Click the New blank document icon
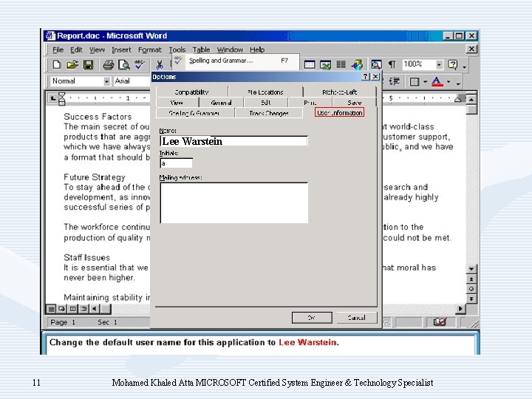This screenshot has height=399, width=532. pyautogui.click(x=57, y=64)
